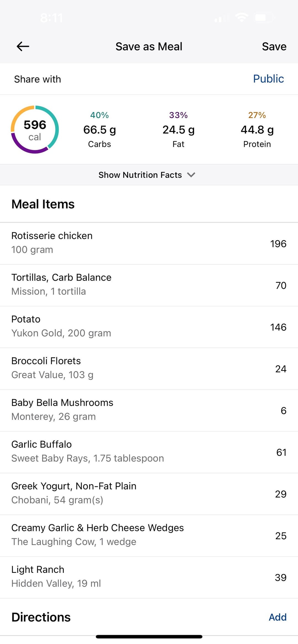Select Creamy Garlic & Herb Cheese Wedges
Image resolution: width=298 pixels, height=644 pixels.
point(149,536)
